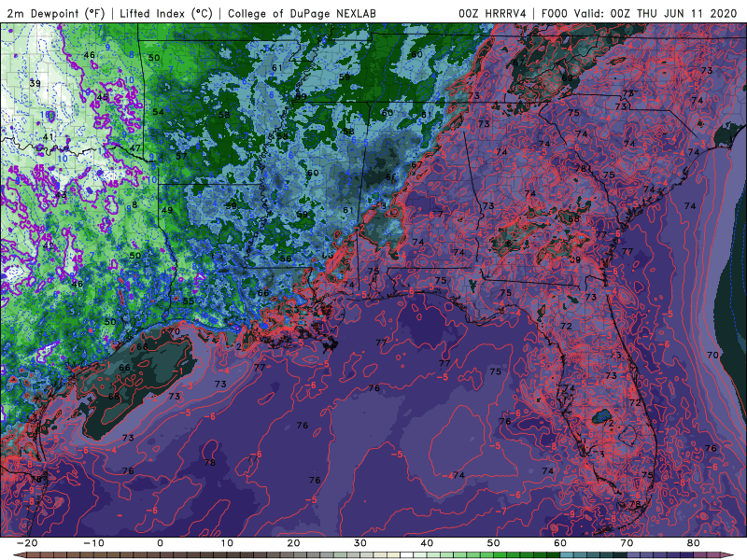
Task: Click the "41" dewpoint value on map
Action: pos(49,137)
